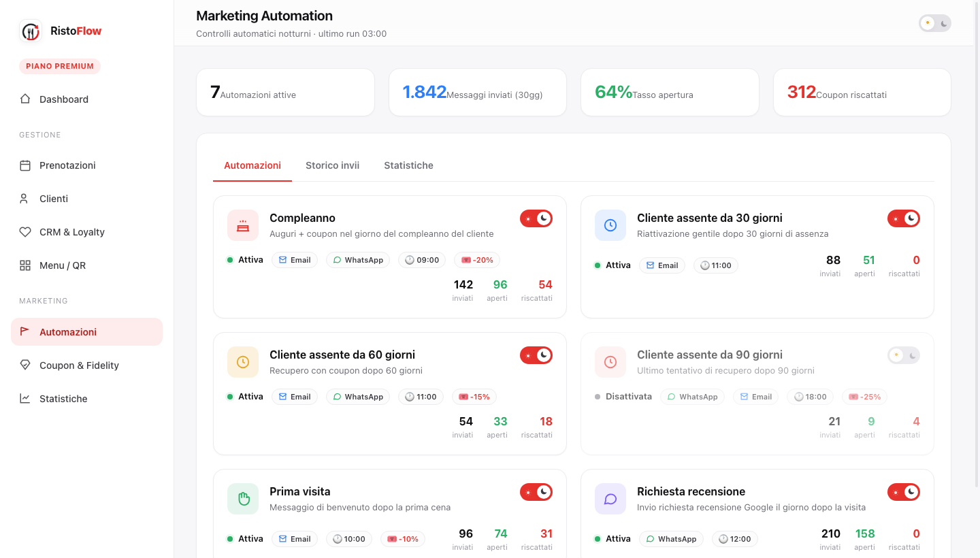Click the Automazioni flag icon
Screen dimensions: 980x558
(25, 332)
